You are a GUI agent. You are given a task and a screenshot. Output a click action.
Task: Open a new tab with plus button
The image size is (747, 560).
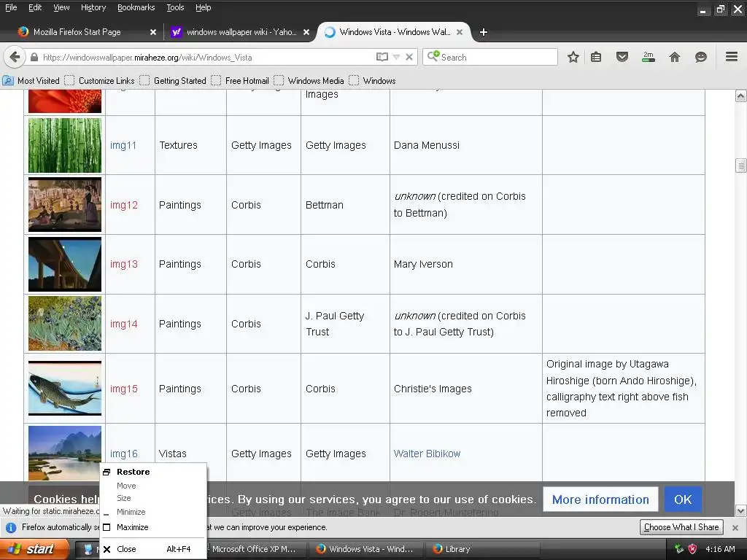[484, 32]
